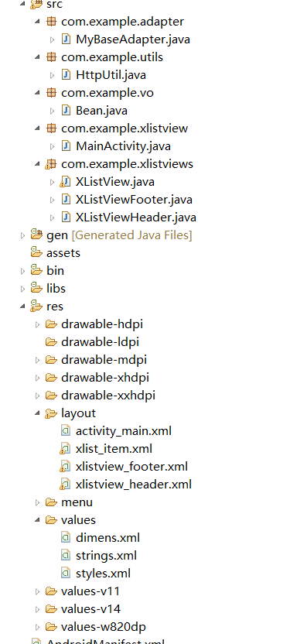Click the gen folder icon

coord(36,235)
